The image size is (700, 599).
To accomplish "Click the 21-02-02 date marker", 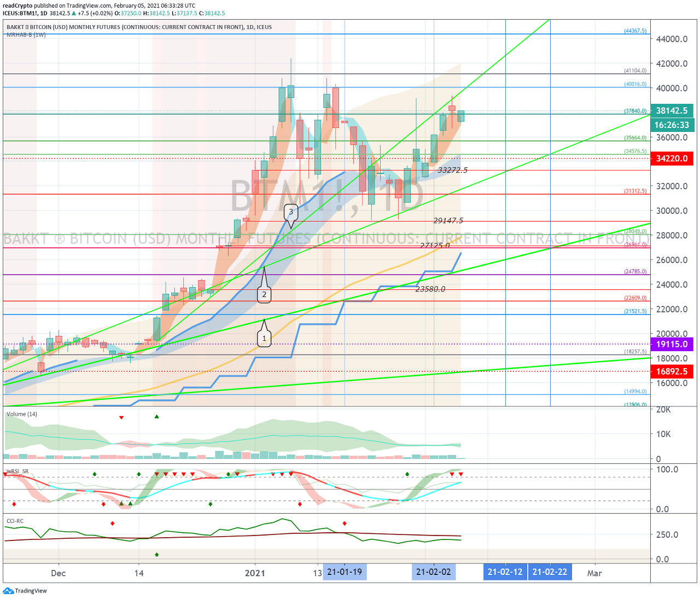I will pyautogui.click(x=434, y=572).
